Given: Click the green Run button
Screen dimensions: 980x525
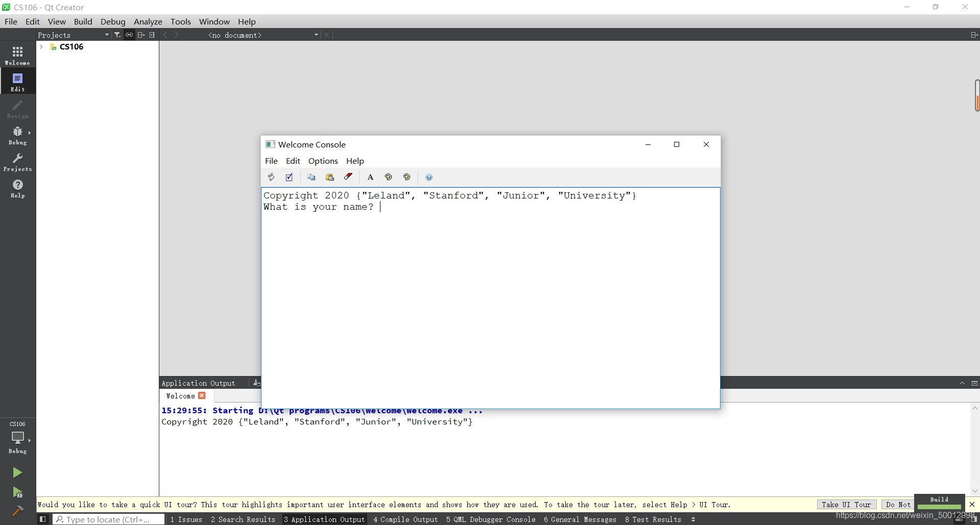Looking at the screenshot, I should [17, 472].
